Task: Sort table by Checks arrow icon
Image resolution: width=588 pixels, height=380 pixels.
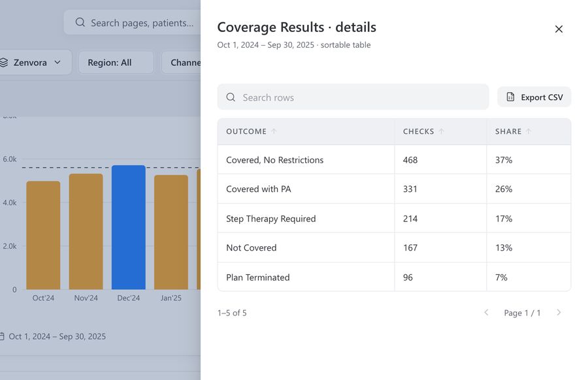Action: [x=442, y=131]
